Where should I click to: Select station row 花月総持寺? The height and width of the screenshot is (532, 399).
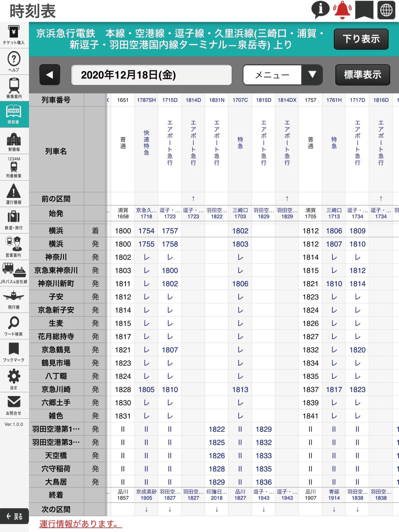[x=56, y=336]
